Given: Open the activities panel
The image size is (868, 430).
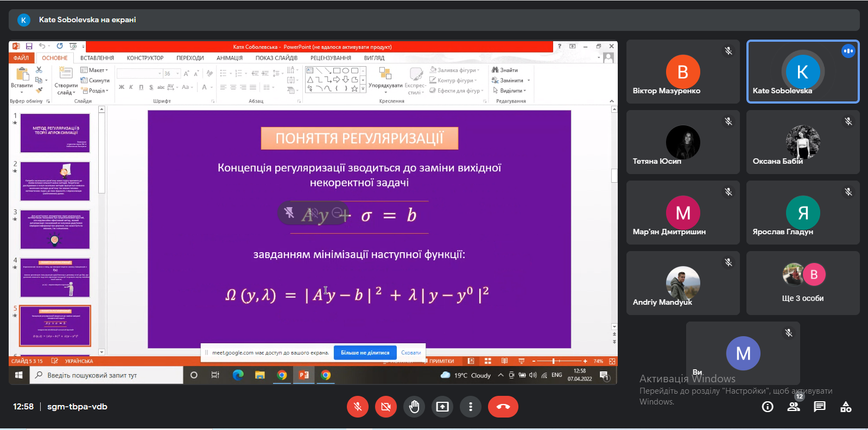Looking at the screenshot, I should (846, 407).
